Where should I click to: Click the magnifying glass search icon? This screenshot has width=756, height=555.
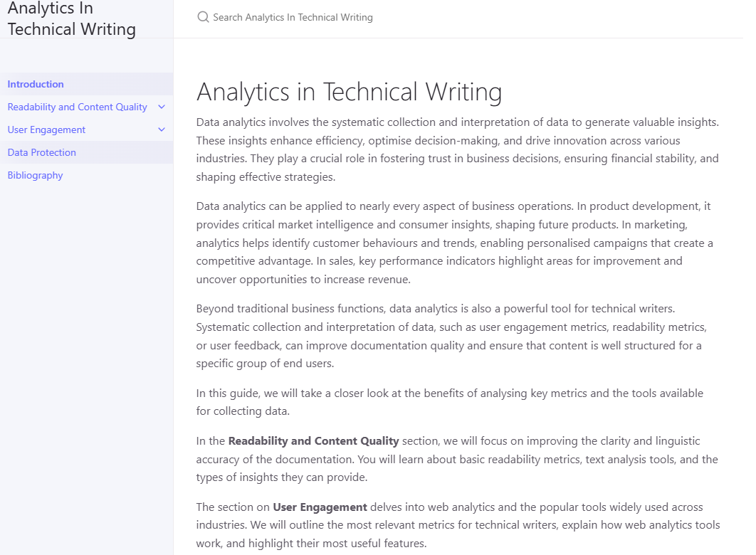coord(203,17)
